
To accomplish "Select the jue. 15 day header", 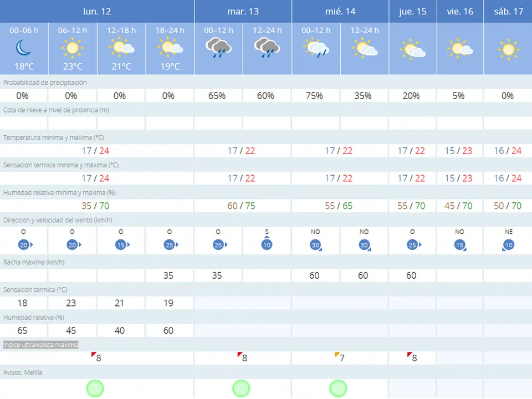I will pyautogui.click(x=412, y=11).
